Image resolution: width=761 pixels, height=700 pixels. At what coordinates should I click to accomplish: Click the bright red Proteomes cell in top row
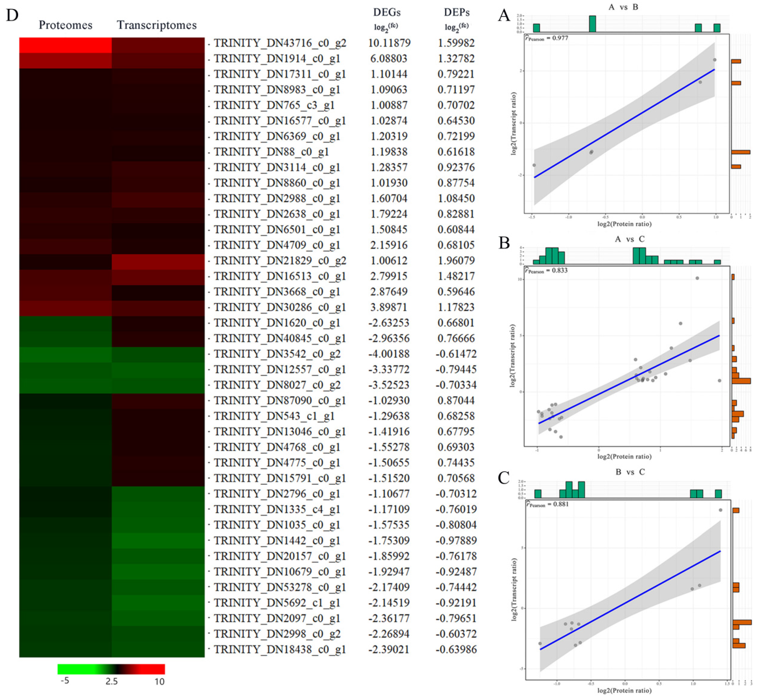pos(66,45)
